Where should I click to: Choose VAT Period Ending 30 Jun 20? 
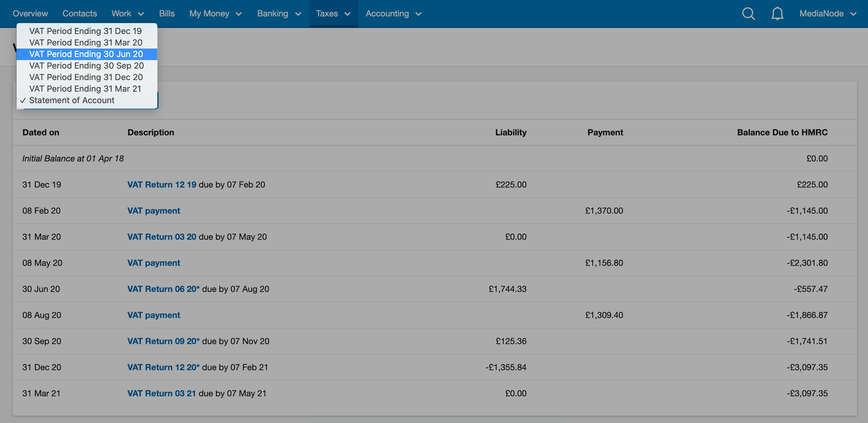(87, 54)
